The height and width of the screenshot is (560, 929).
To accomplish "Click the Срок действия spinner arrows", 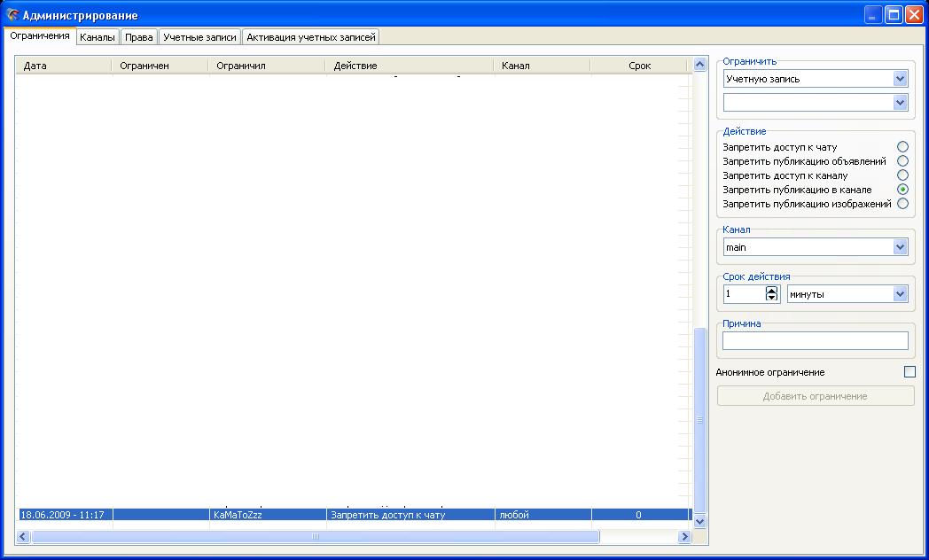I will pos(771,294).
